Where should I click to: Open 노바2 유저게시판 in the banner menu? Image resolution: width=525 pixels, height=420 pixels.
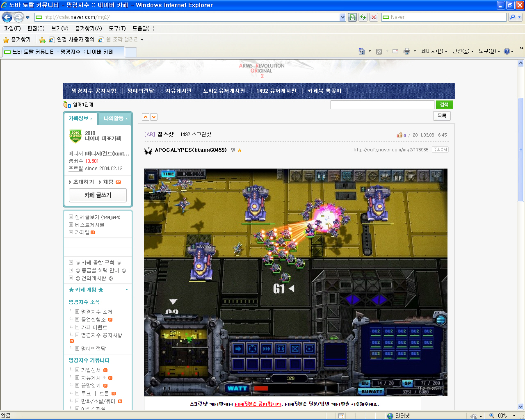point(224,91)
